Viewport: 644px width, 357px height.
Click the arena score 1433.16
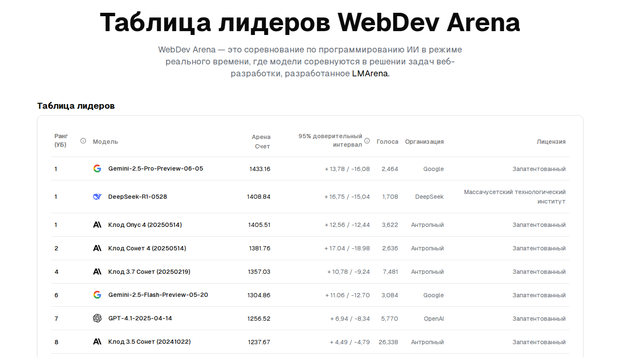coord(260,169)
